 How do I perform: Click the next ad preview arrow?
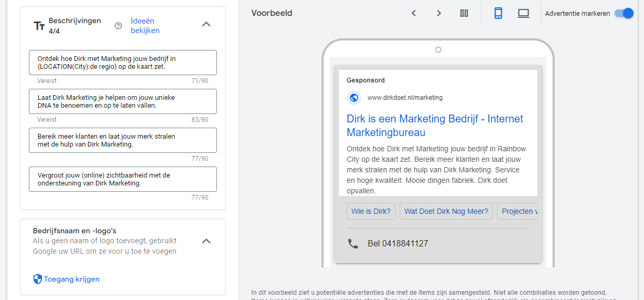pos(439,13)
